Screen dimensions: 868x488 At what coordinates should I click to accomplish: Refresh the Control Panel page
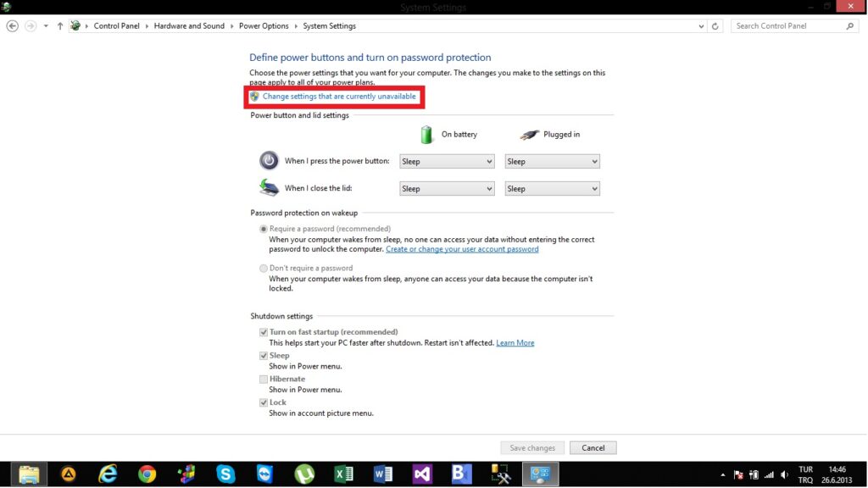pos(715,26)
